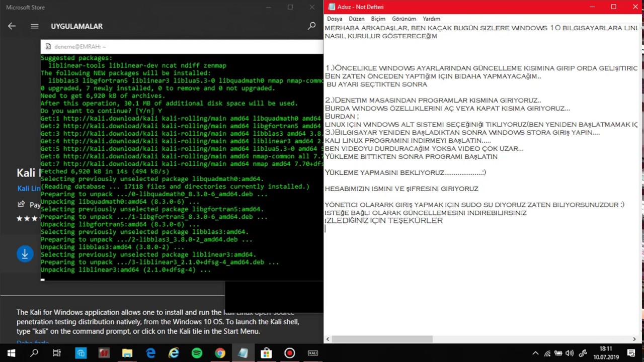The image size is (644, 362).
Task: Open the blue app icon next to Task View
Action: (x=80, y=353)
